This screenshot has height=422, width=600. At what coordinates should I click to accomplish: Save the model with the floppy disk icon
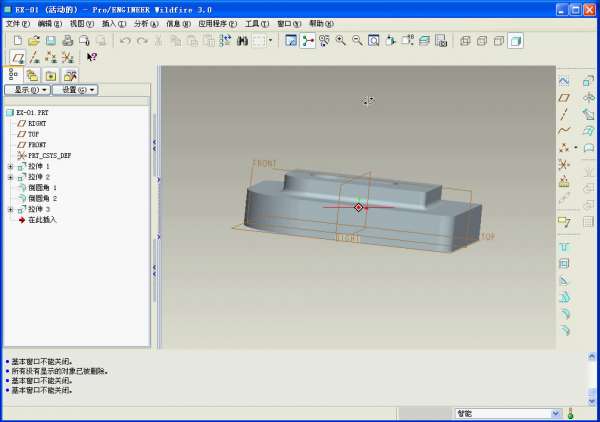click(49, 41)
